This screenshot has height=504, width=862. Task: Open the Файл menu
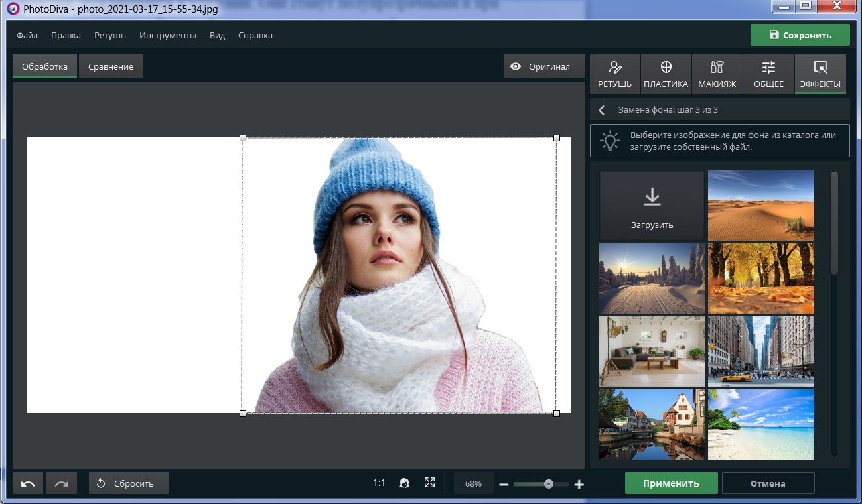point(27,35)
